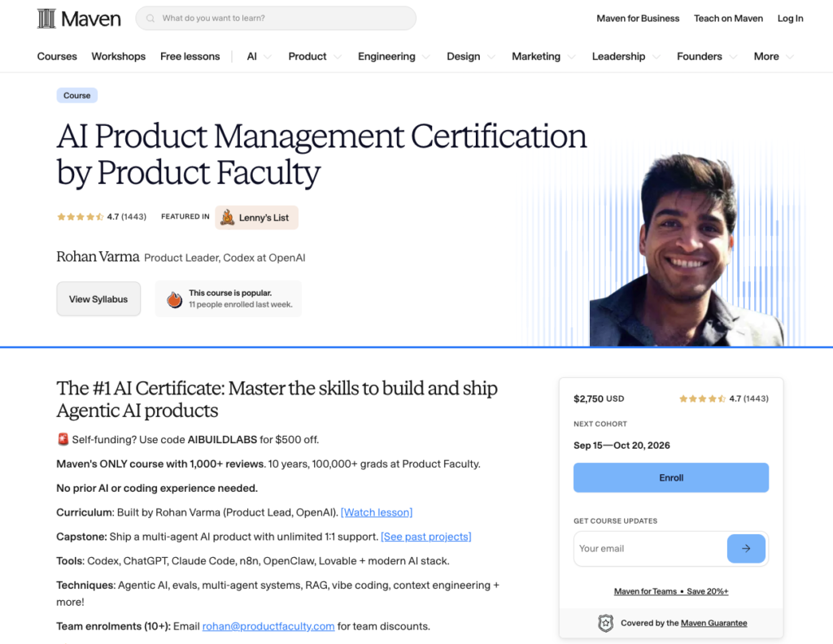Image resolution: width=833 pixels, height=644 pixels.
Task: Click the '$2,750 USD' price text
Action: [x=599, y=398]
